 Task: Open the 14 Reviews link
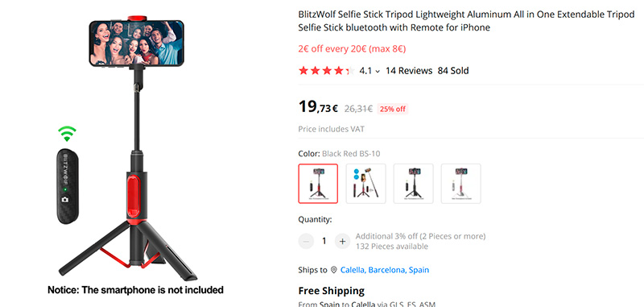click(409, 71)
